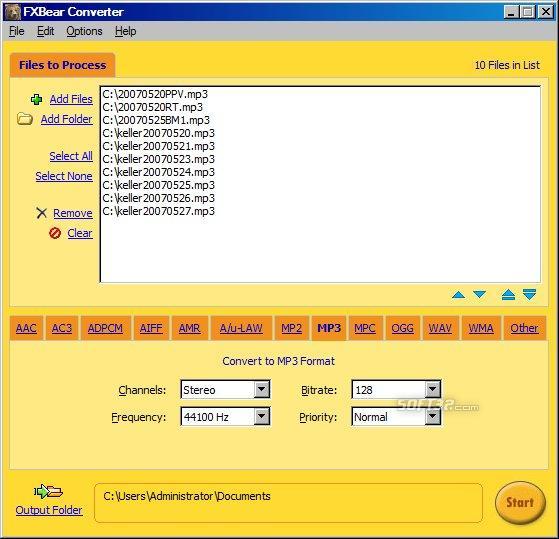Switch to the AC3 format tab
Viewport: 559px width, 539px height.
coord(62,328)
